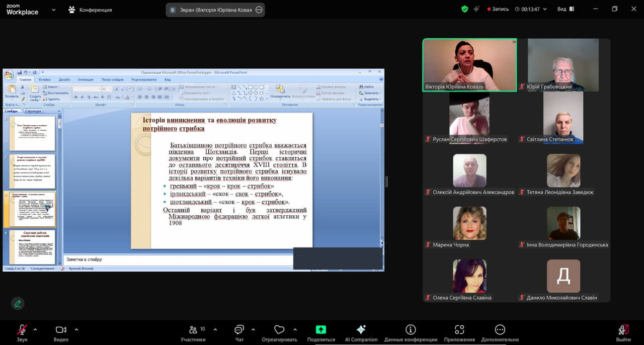Select Юрій Грабовський video tile
This screenshot has height=345, width=644.
pyautogui.click(x=563, y=65)
